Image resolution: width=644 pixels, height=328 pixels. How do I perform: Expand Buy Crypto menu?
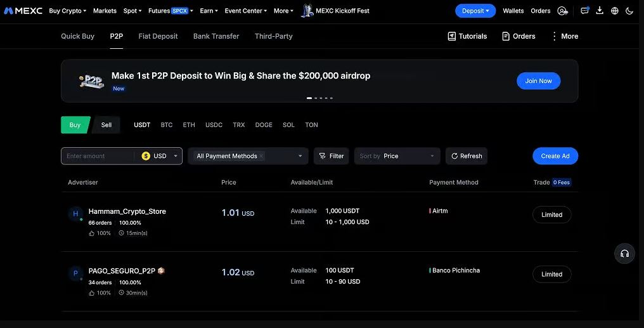click(x=67, y=11)
